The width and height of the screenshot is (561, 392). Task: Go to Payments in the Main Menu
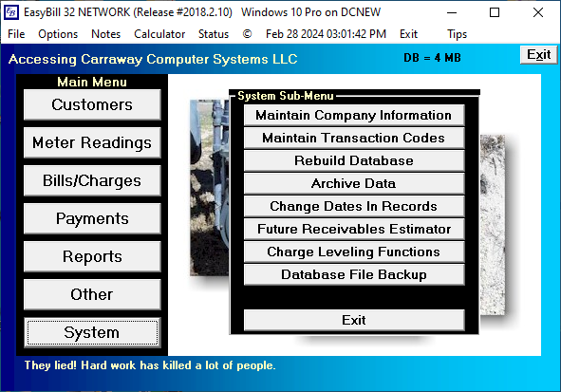pyautogui.click(x=92, y=218)
